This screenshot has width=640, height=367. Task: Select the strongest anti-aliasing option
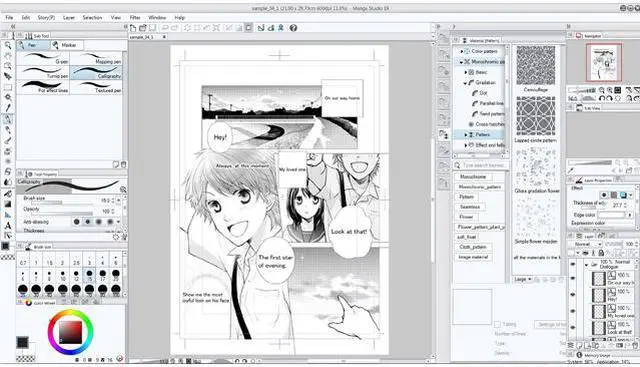click(x=109, y=222)
